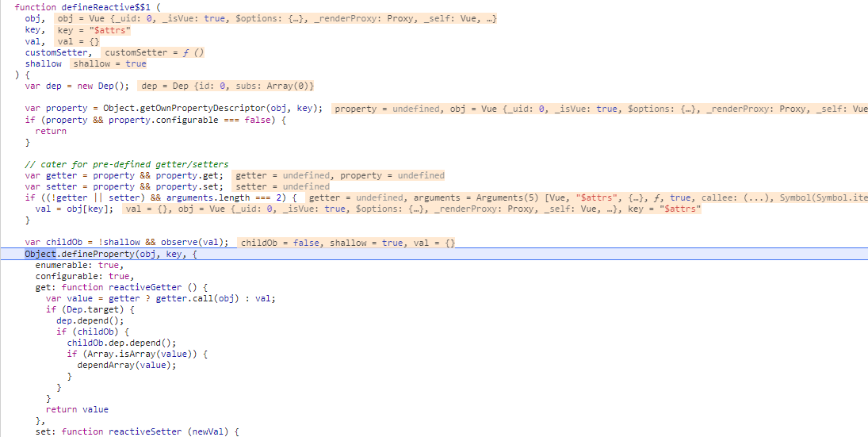
Task: Click the dependArray(value); call
Action: click(127, 365)
